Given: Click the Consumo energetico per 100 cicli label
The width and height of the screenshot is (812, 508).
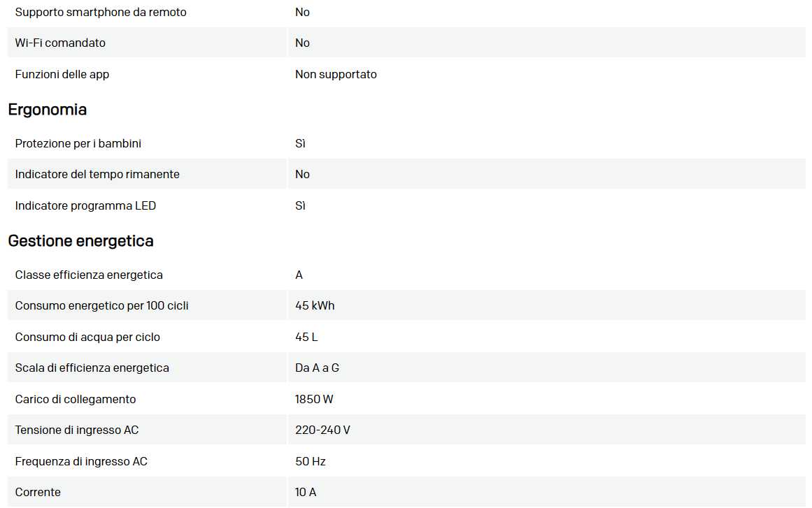Looking at the screenshot, I should [101, 305].
